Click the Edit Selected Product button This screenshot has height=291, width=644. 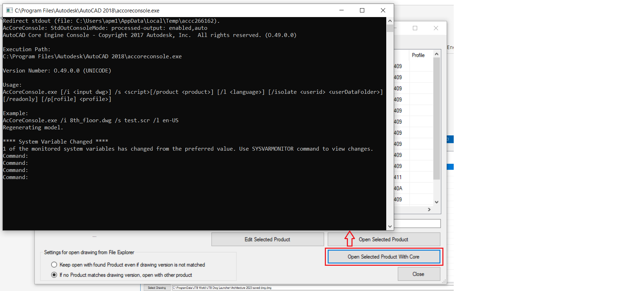coord(268,239)
